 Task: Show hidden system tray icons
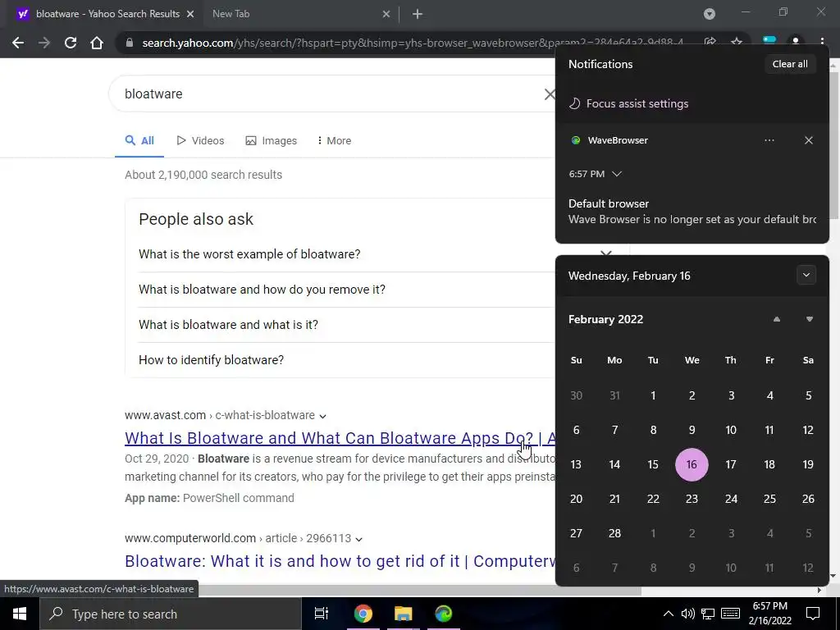click(x=668, y=614)
